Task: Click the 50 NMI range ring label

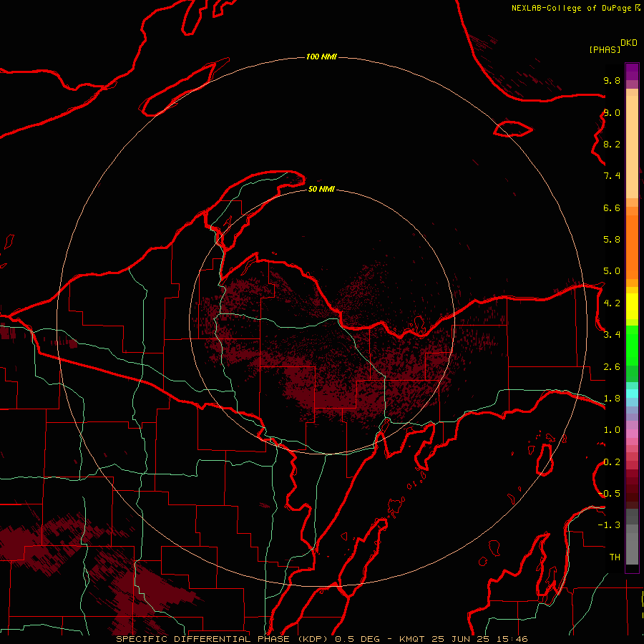Action: (321, 189)
